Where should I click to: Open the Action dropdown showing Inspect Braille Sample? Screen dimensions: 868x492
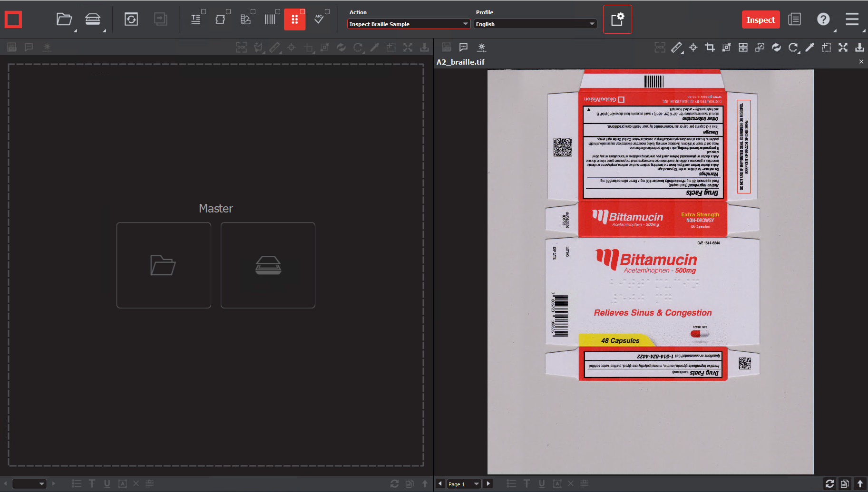[409, 24]
